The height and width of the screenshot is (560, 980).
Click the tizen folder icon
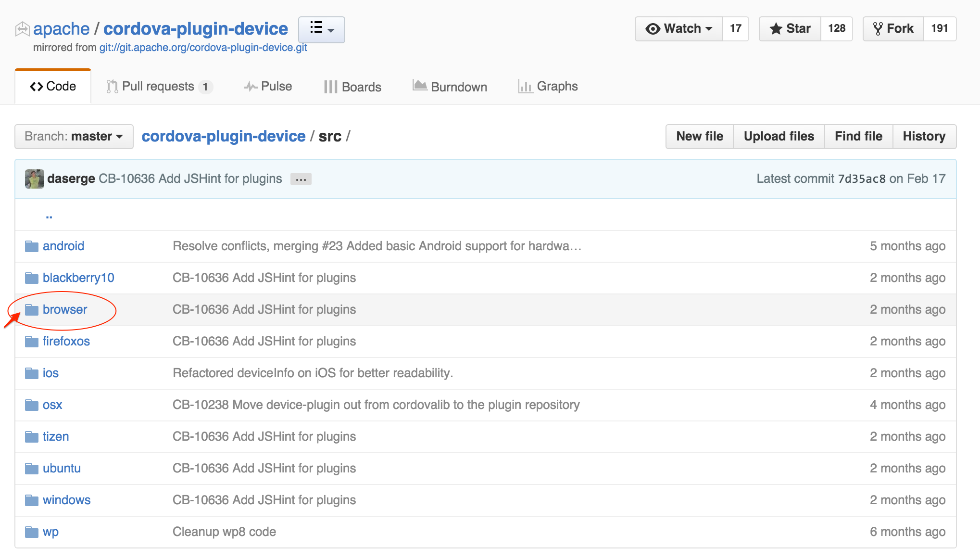(32, 437)
